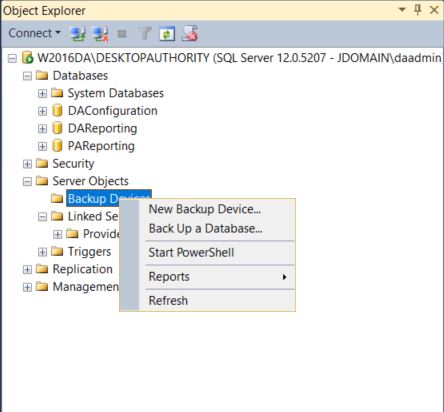Select the Replication tree item
Screen dimensions: 444x412
pos(83,269)
